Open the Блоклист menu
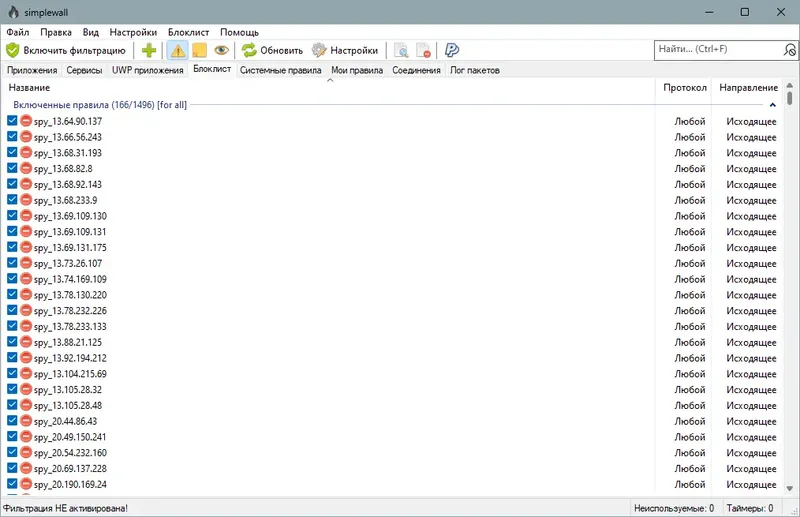Viewport: 800px width, 517px height. [x=188, y=32]
